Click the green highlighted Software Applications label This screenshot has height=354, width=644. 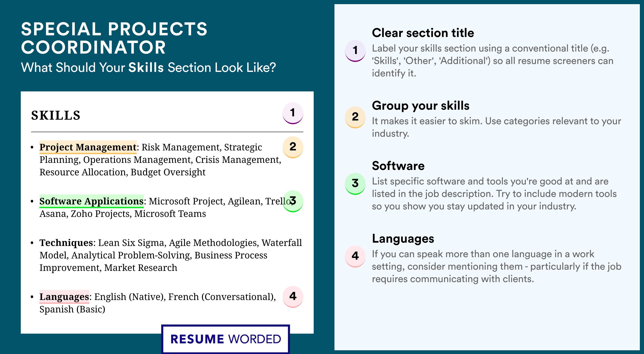pos(91,201)
